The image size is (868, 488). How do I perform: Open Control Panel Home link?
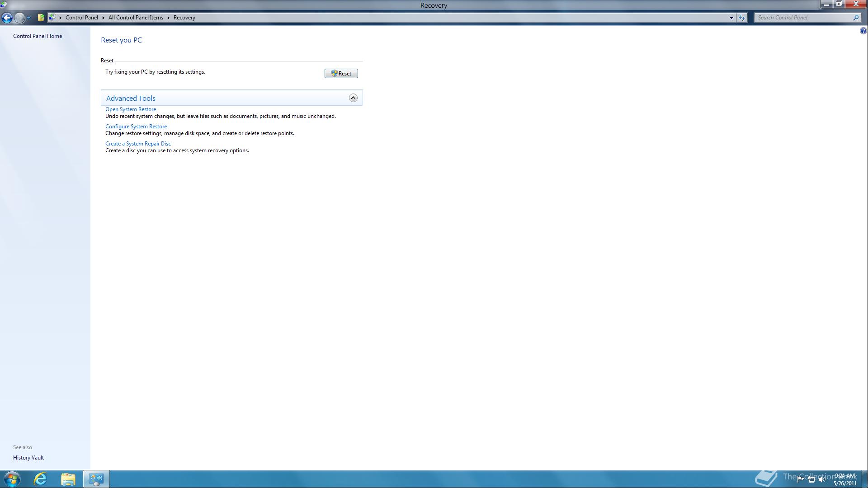click(x=38, y=36)
